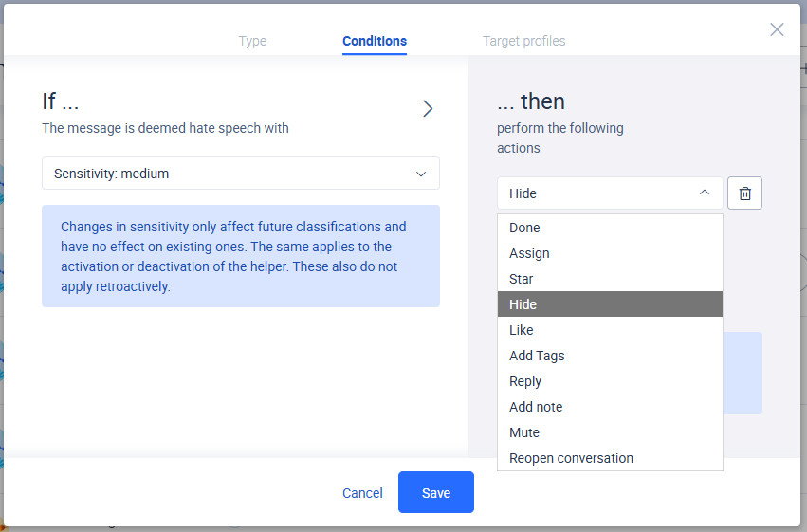Select Add note option
This screenshot has height=532, width=807.
tap(610, 407)
